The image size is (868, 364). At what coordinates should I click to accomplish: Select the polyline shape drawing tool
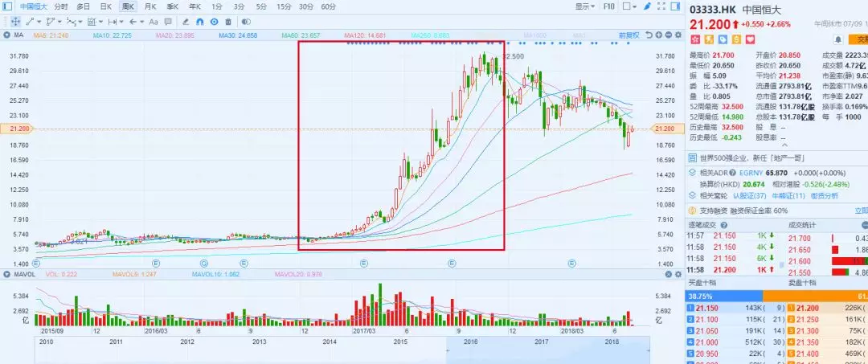[x=51, y=22]
